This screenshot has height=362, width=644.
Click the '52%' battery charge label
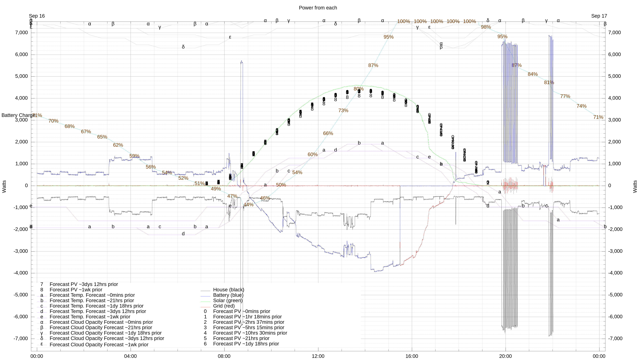pos(183,178)
